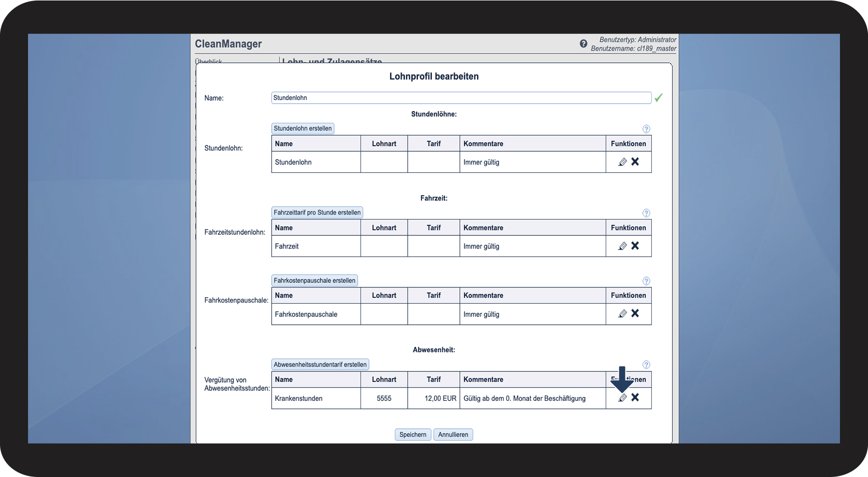Click the Immer gültig comment in Fahrkostenpauschale row
The width and height of the screenshot is (868, 477).
481,314
